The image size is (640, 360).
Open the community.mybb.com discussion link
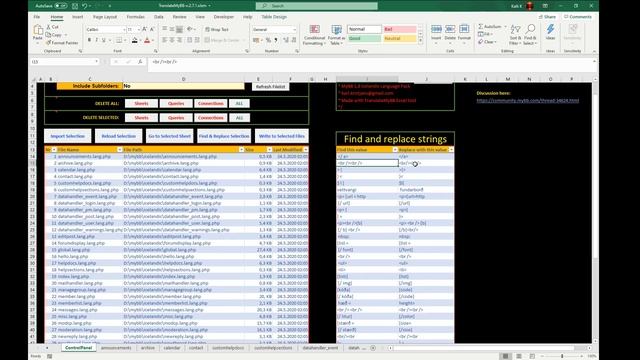527,100
